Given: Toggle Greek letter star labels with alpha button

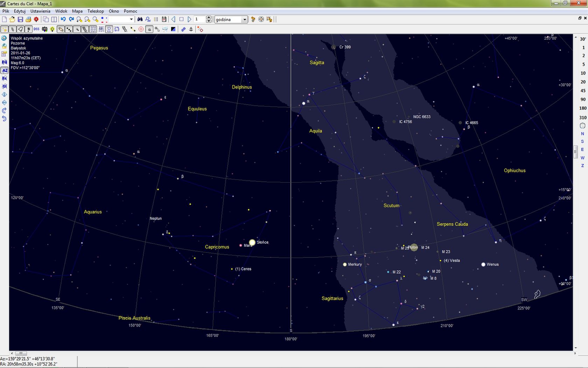Looking at the screenshot, I should point(149,29).
